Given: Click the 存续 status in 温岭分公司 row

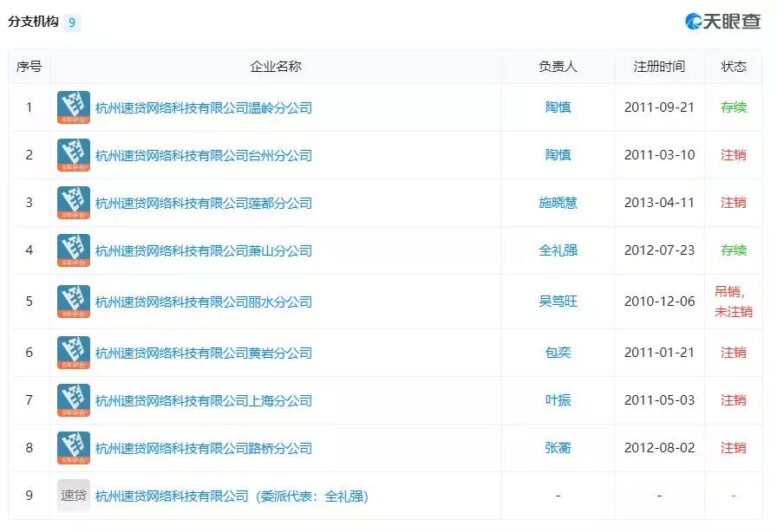Looking at the screenshot, I should point(734,107).
